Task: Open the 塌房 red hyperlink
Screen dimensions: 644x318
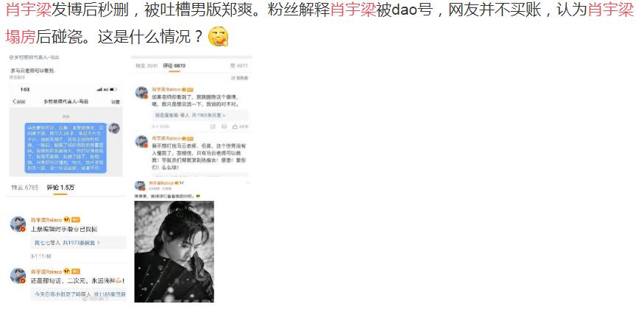Action: coord(20,37)
